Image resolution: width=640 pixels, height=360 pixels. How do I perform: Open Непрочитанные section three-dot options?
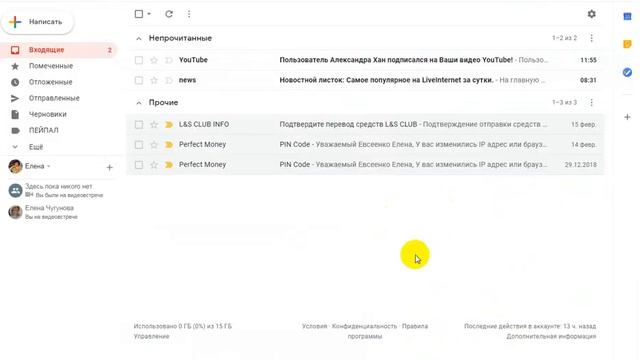tap(591, 38)
